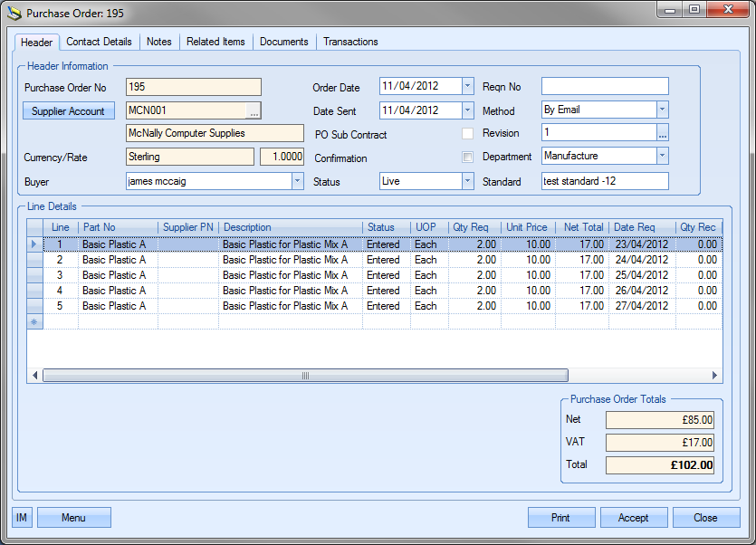Image resolution: width=756 pixels, height=545 pixels.
Task: Click row selector arrow for line 1
Action: point(34,244)
